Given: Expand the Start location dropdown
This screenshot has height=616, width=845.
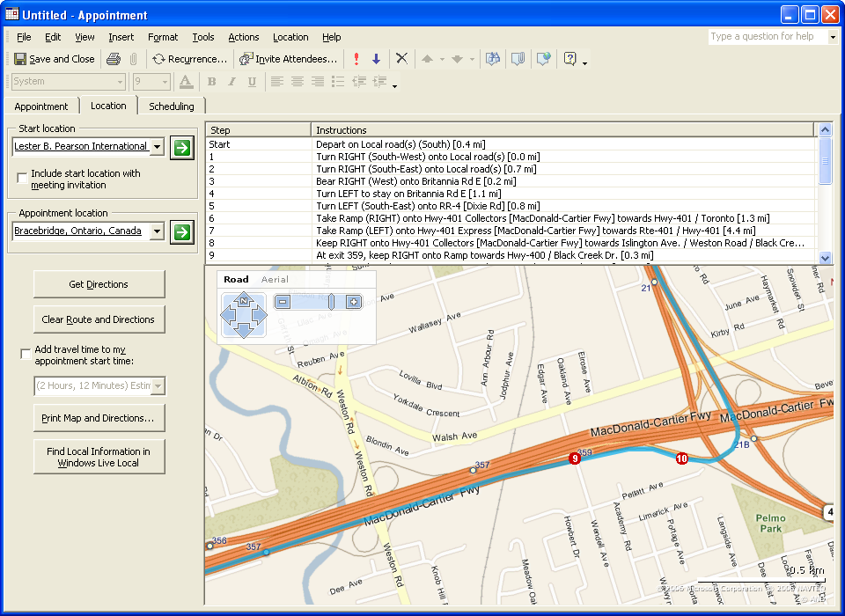Looking at the screenshot, I should point(157,147).
